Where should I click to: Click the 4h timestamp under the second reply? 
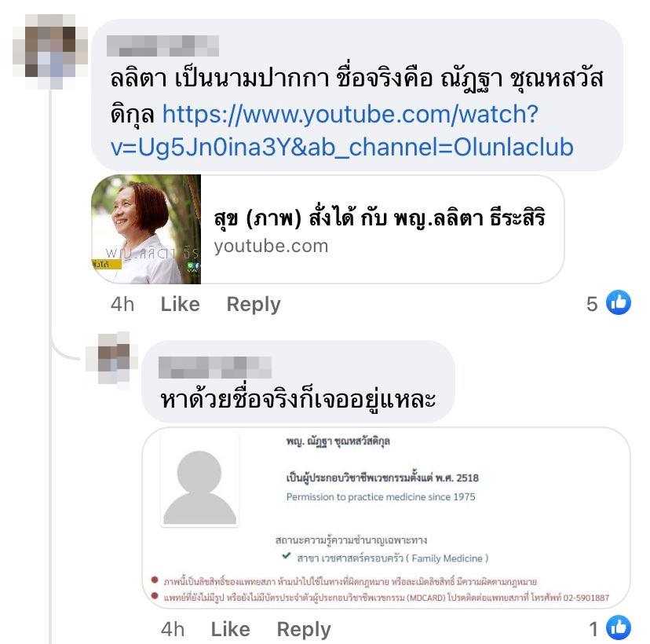tap(173, 629)
